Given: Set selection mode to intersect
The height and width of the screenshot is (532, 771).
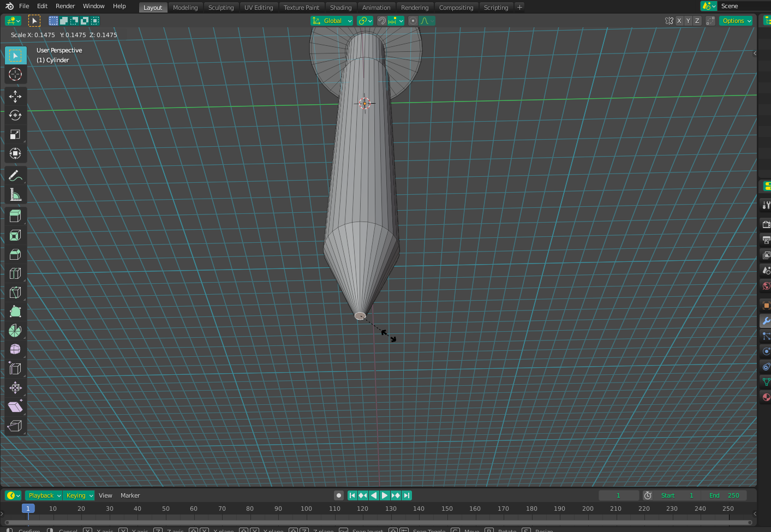Looking at the screenshot, I should [x=95, y=21].
